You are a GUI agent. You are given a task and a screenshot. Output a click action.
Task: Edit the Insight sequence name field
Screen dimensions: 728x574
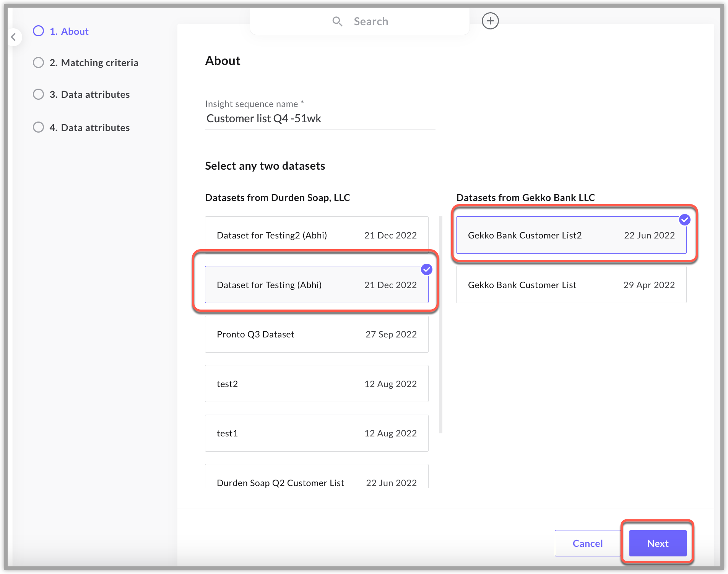(x=319, y=118)
